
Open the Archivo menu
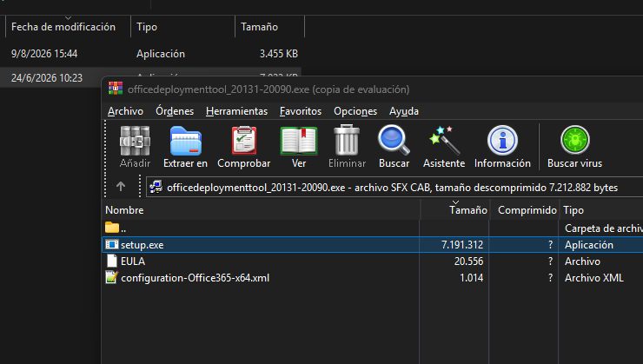(125, 111)
